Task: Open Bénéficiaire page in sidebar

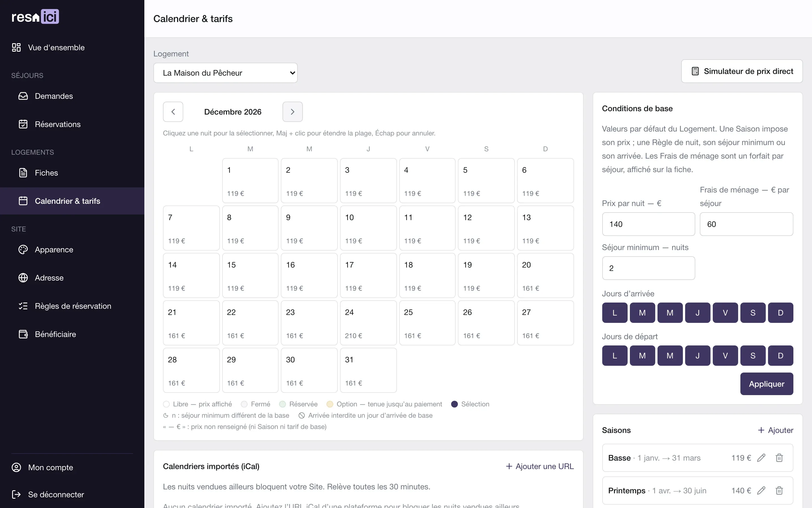Action: point(72,334)
